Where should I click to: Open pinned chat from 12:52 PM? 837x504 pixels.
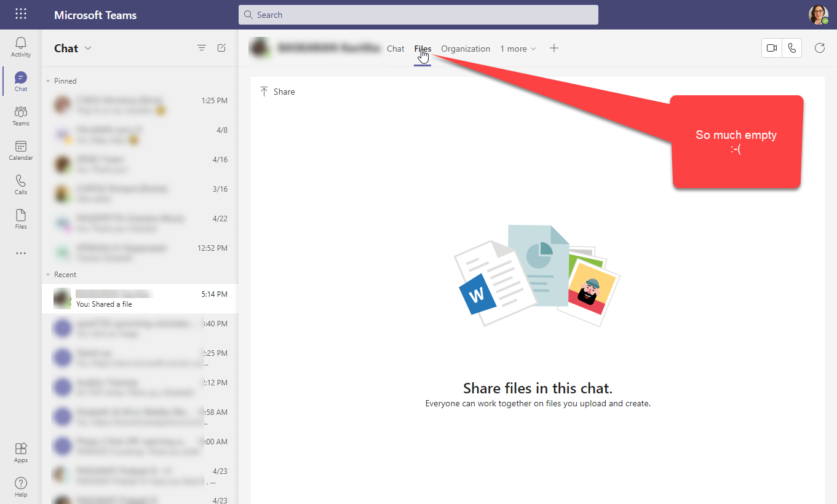140,253
